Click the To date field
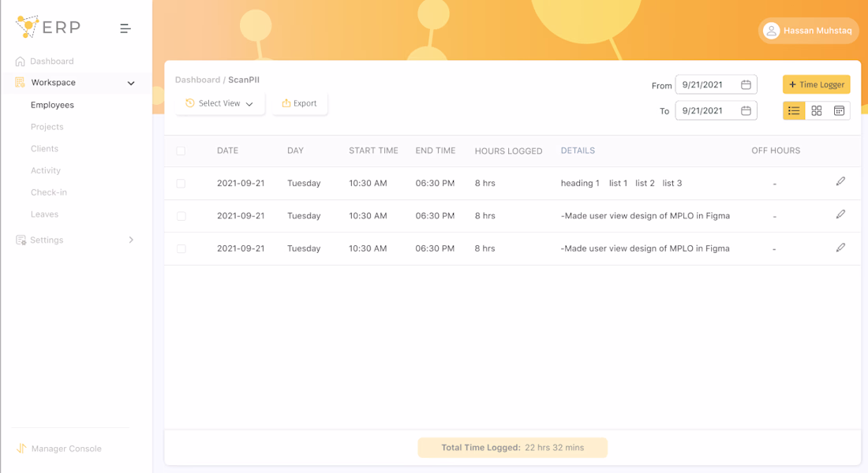The width and height of the screenshot is (868, 473). [x=716, y=110]
